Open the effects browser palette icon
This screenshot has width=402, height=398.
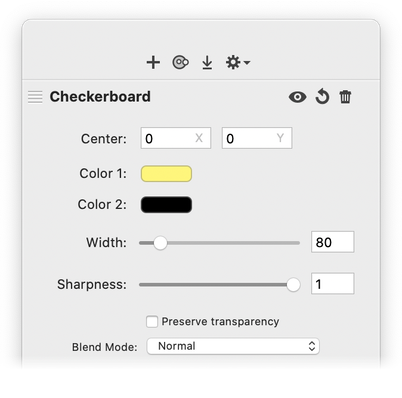point(180,62)
